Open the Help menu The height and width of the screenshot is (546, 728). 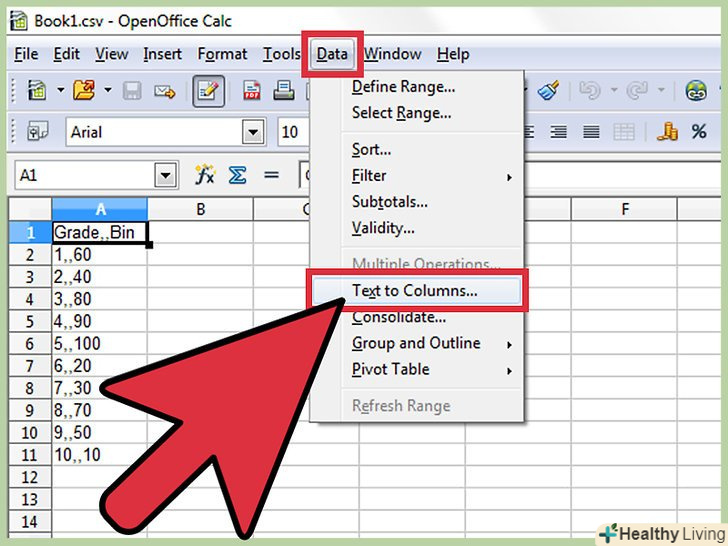pos(453,54)
